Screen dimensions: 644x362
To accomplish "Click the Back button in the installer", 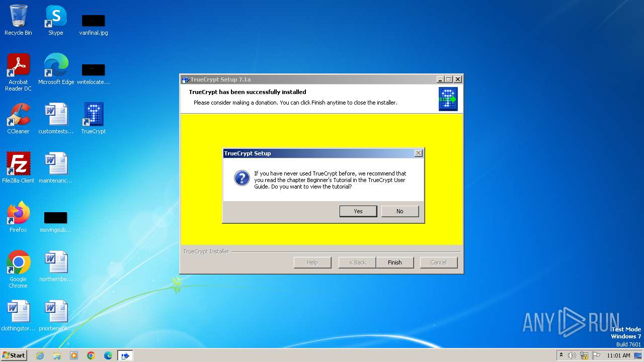I will click(x=357, y=262).
